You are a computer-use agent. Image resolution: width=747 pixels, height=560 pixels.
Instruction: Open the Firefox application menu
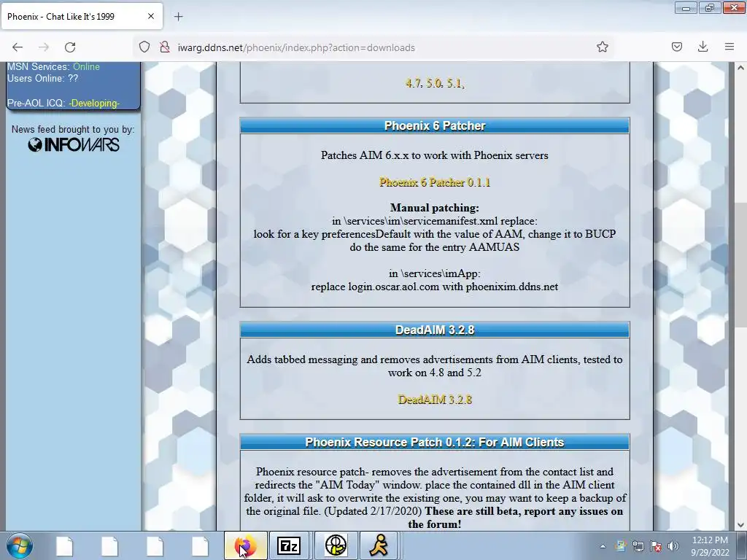pyautogui.click(x=729, y=47)
